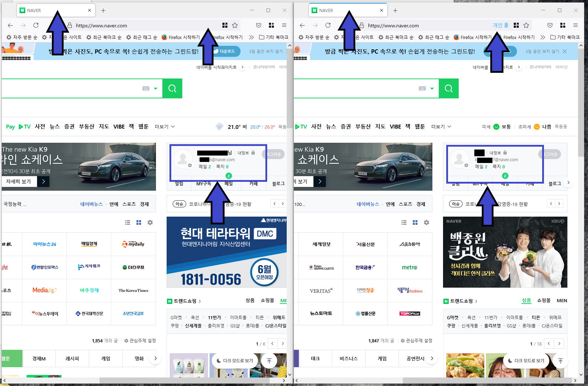Click green search button in right window

[x=449, y=88]
